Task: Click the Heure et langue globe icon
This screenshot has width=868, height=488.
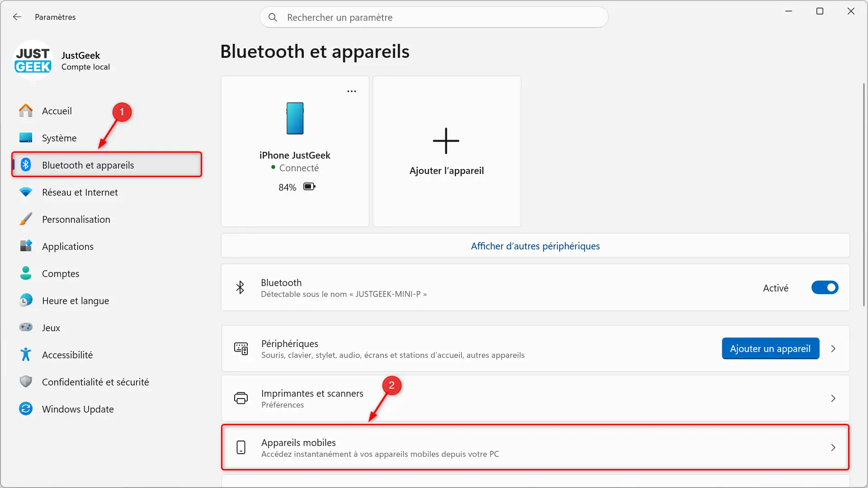Action: click(26, 300)
